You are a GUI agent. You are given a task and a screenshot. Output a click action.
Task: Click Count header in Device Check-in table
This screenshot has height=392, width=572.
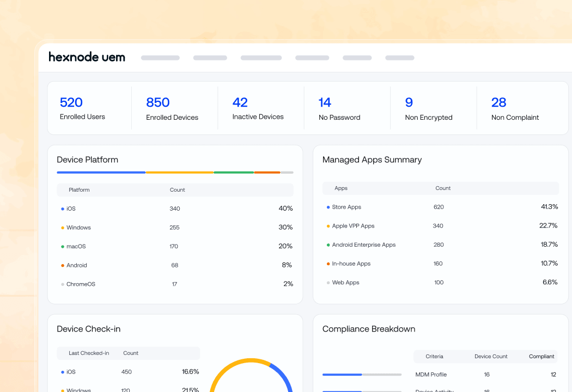131,353
